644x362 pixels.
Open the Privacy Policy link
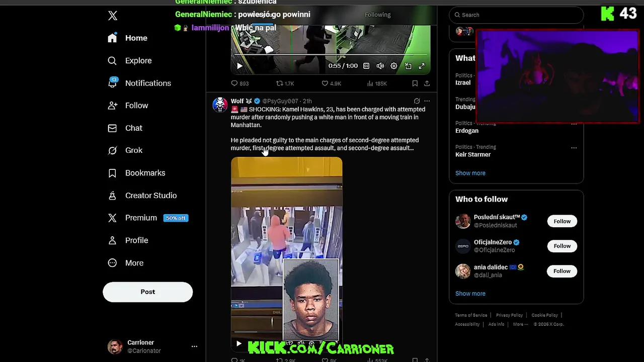coord(509,315)
